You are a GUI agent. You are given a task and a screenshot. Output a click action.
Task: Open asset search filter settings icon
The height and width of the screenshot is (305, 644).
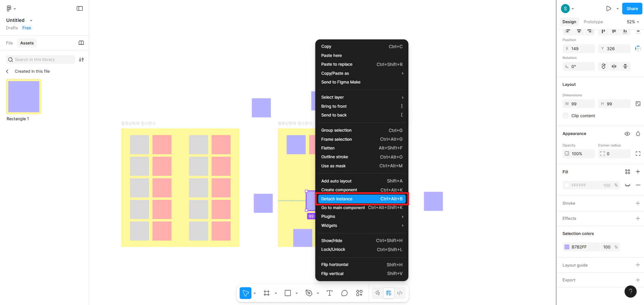(x=81, y=60)
